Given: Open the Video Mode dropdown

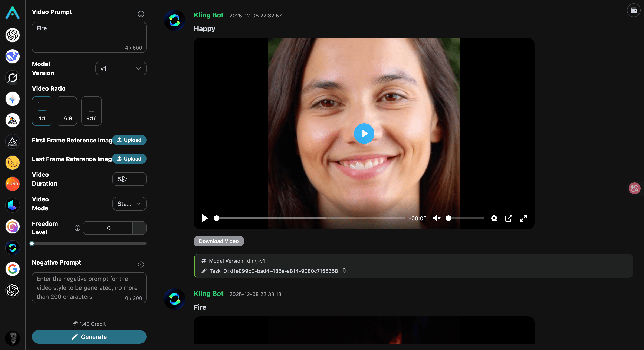Looking at the screenshot, I should [x=129, y=204].
